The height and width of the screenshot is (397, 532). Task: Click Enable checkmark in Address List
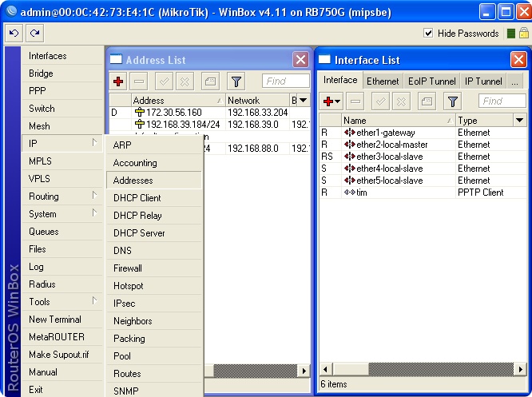(165, 81)
